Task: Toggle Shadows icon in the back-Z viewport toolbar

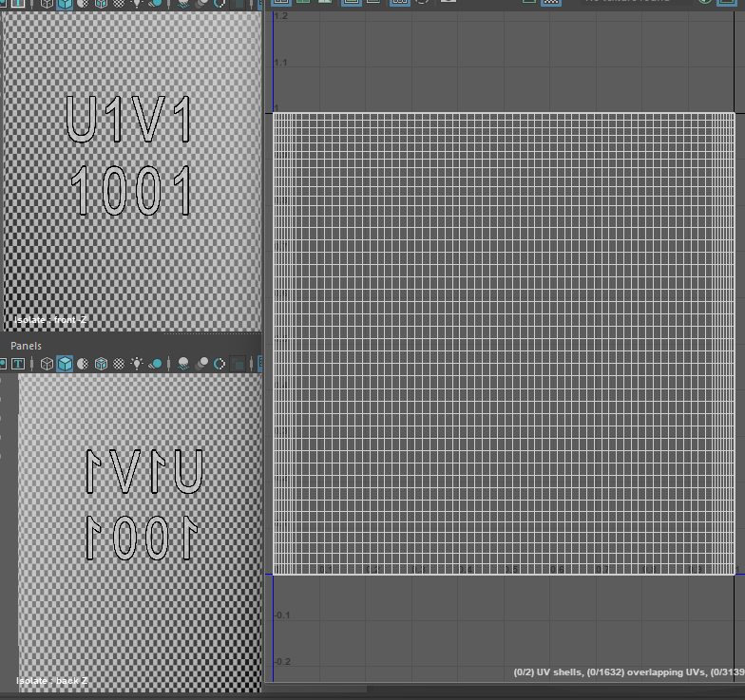Action: tap(156, 364)
